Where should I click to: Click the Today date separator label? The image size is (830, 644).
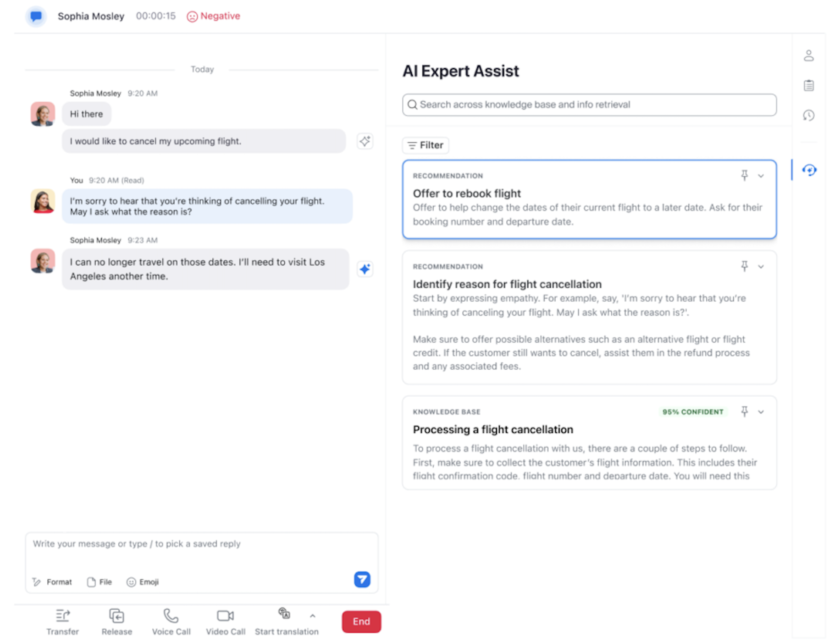[x=202, y=69]
